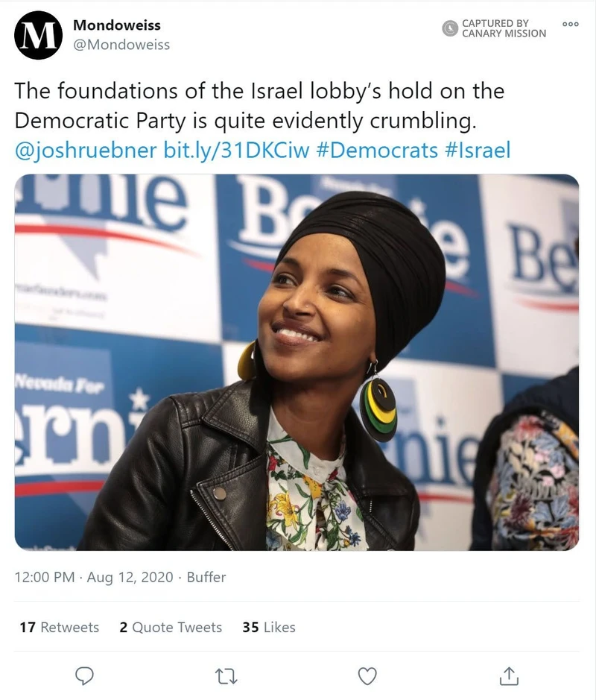Image resolution: width=596 pixels, height=700 pixels.
Task: Open the share upload icon
Action: [x=509, y=676]
